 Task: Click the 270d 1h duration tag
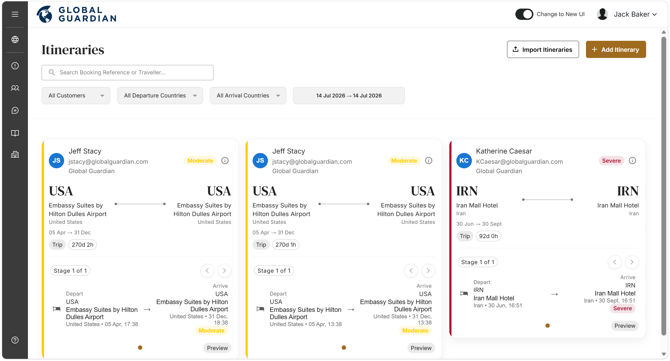pyautogui.click(x=286, y=245)
